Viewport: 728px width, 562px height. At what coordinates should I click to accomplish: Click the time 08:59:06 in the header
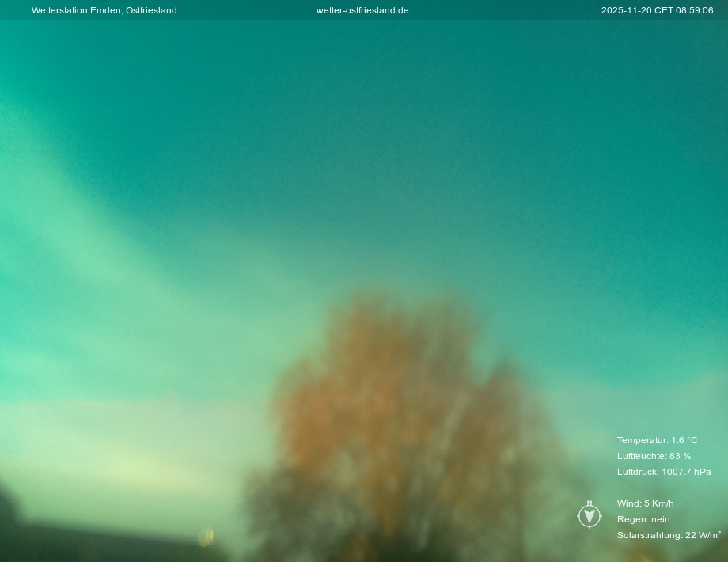click(694, 10)
